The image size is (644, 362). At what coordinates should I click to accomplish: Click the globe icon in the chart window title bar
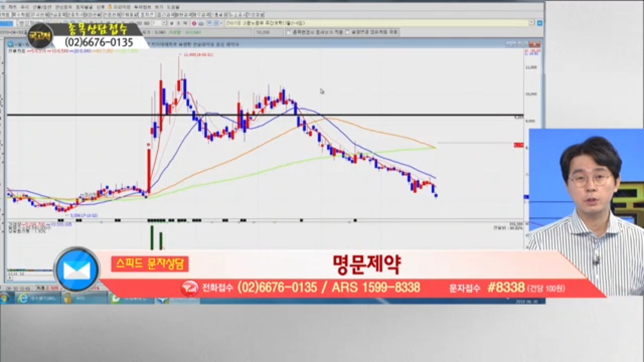[10, 44]
